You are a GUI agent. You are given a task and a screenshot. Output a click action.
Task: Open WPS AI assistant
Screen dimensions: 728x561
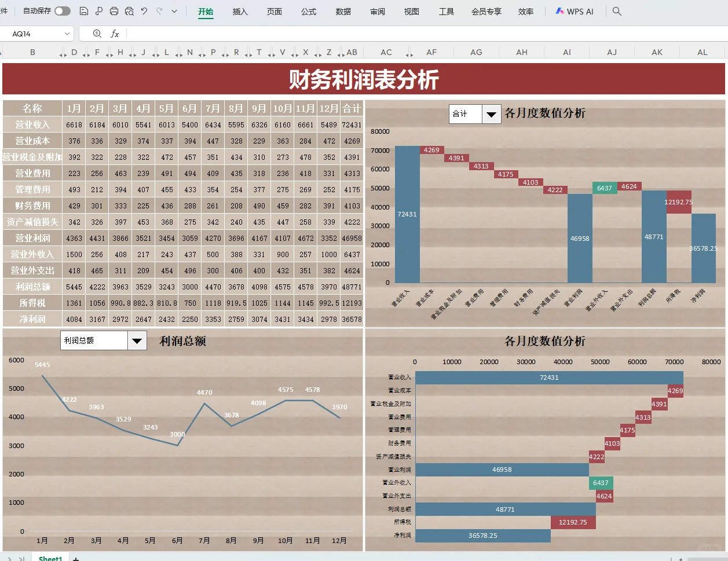click(x=575, y=11)
